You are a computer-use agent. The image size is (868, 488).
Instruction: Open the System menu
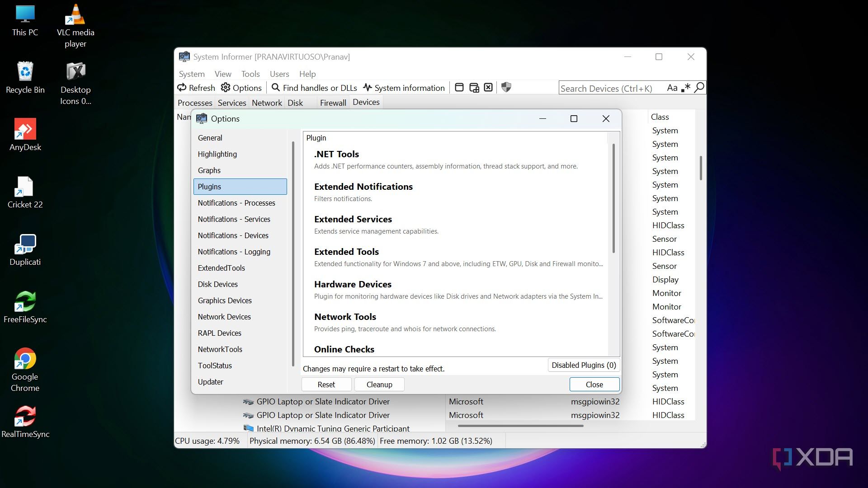(x=192, y=74)
